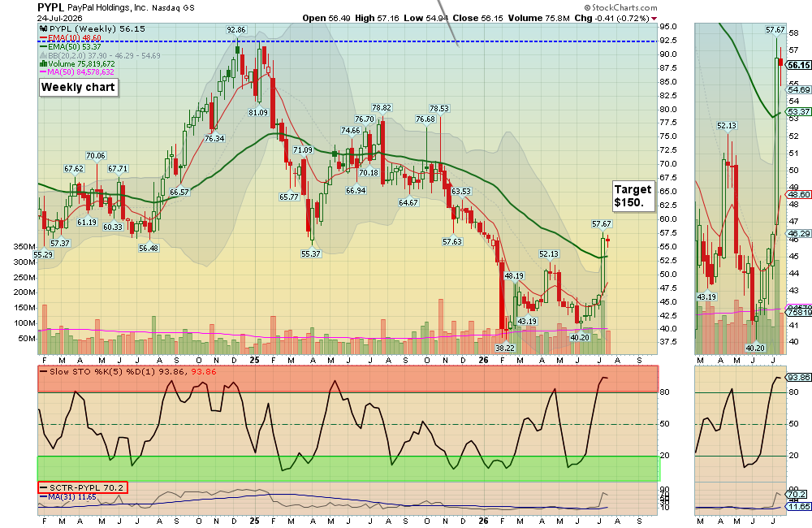Click the 66.94 price label

pyautogui.click(x=356, y=190)
